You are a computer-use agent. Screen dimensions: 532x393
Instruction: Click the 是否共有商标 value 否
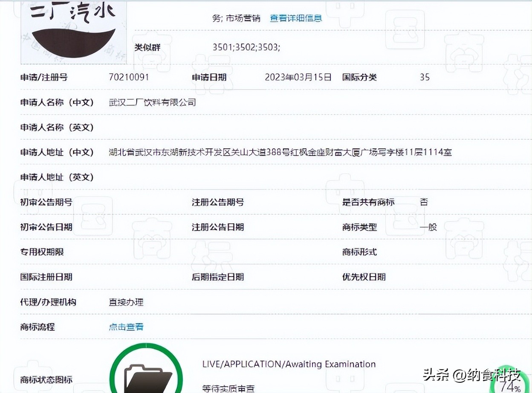[424, 202]
